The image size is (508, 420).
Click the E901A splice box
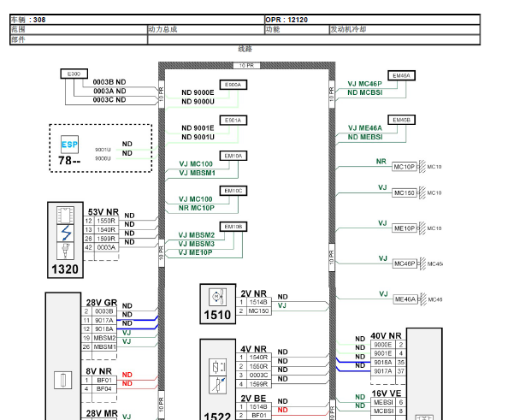pyautogui.click(x=233, y=121)
